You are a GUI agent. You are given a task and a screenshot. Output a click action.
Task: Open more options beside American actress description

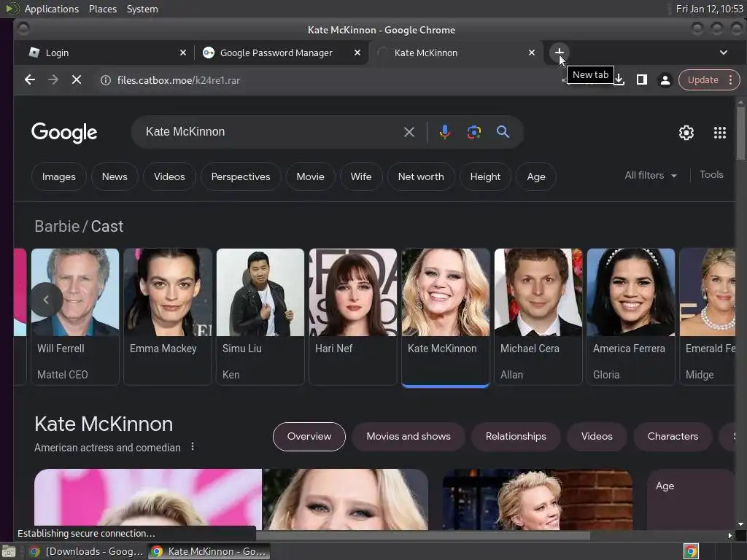193,447
